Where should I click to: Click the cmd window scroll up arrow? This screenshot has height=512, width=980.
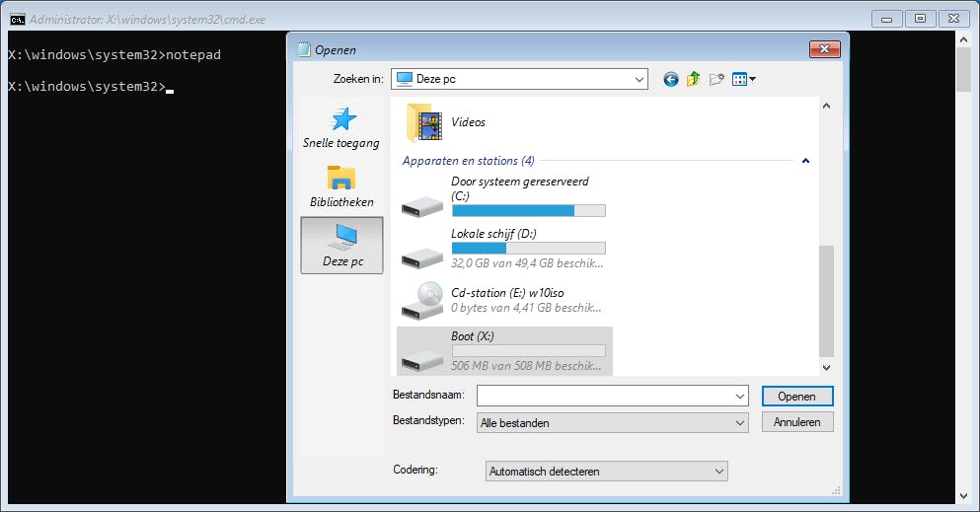pos(963,38)
